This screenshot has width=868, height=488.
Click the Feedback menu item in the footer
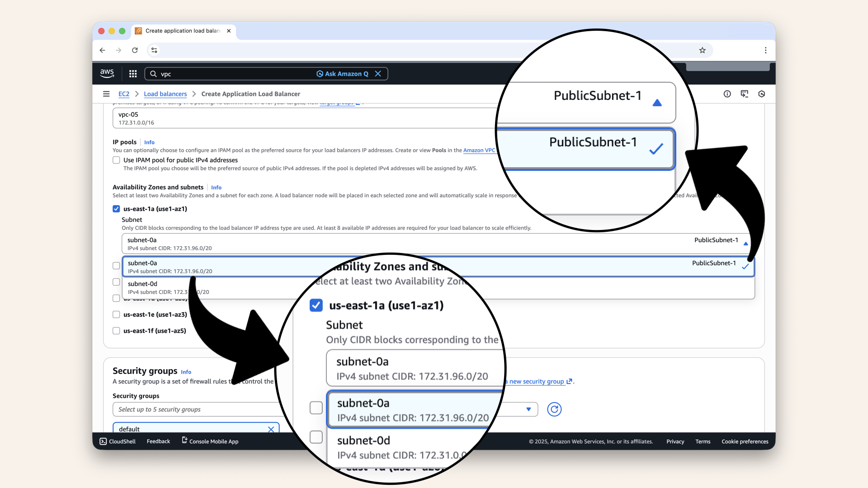point(158,441)
